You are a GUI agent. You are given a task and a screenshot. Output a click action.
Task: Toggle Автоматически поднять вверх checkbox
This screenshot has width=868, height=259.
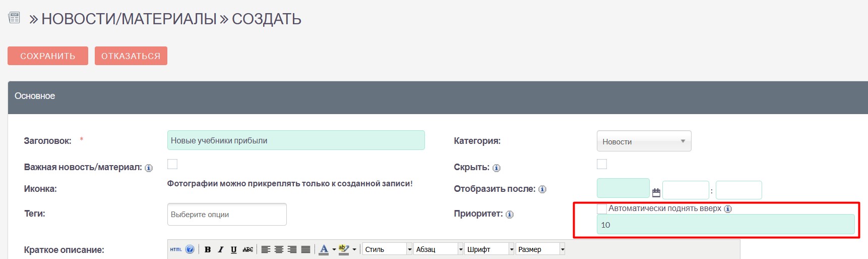[602, 209]
